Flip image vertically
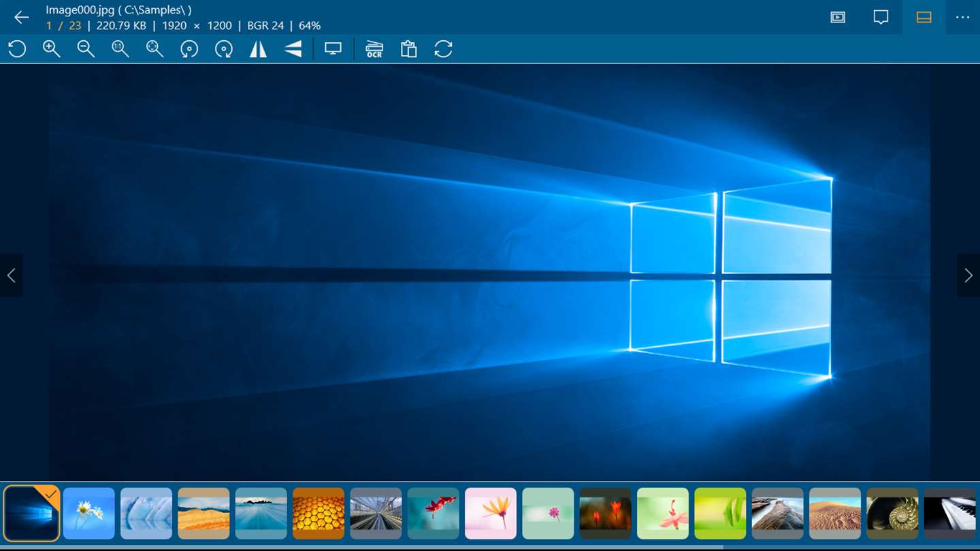This screenshot has width=980, height=551. pos(293,49)
